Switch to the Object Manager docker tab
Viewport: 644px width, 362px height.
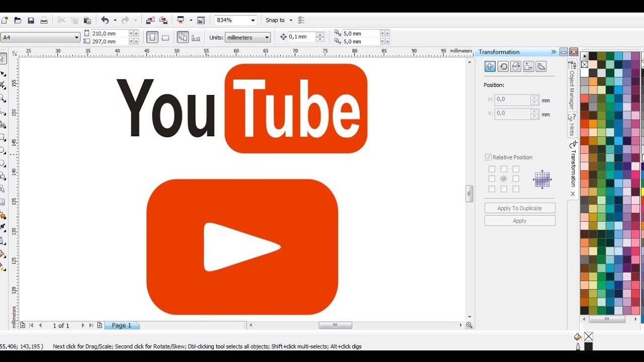572,85
